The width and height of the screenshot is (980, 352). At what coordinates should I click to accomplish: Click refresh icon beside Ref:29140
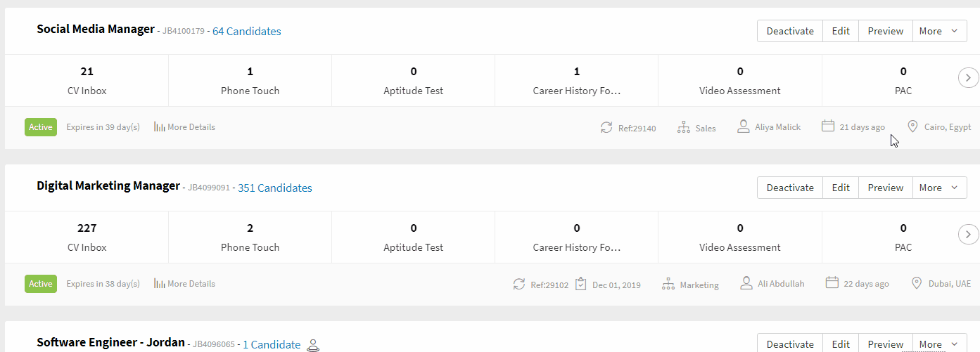click(606, 127)
